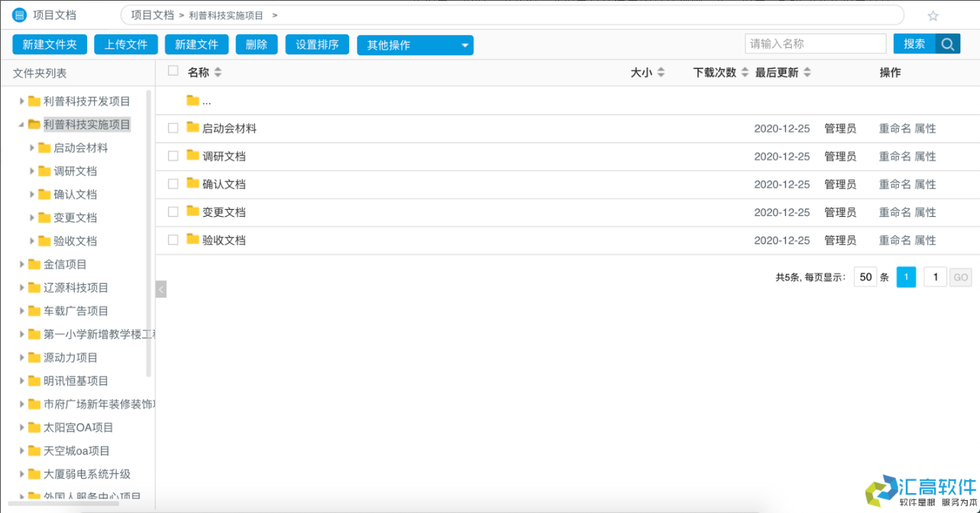The height and width of the screenshot is (513, 980).
Task: Check the select-all checkbox in the table header
Action: pos(172,69)
